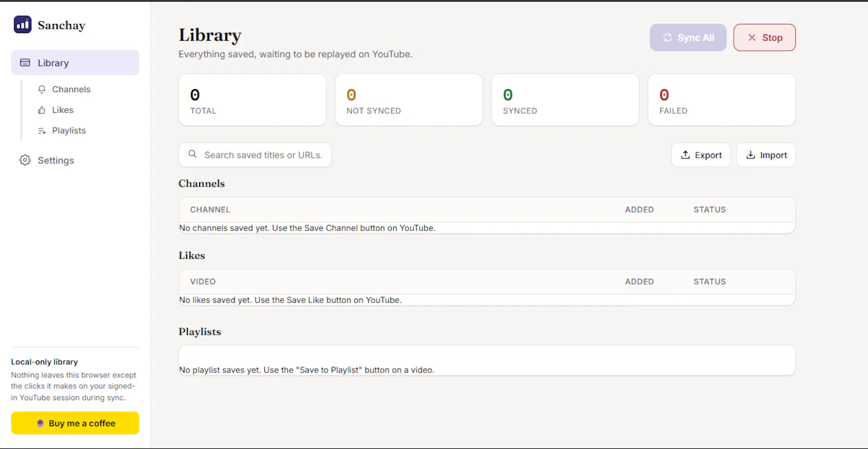The width and height of the screenshot is (868, 449).
Task: Click the download icon in Import button
Action: [x=751, y=155]
